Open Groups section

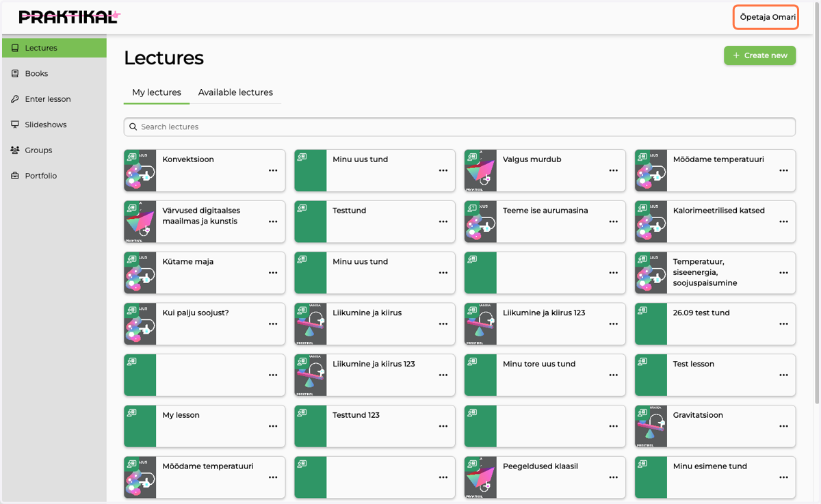point(54,150)
